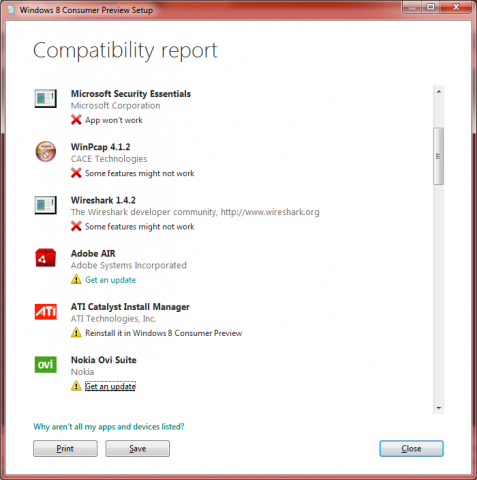Click the Wireshark developer community publisher text
Screen dimensions: 477x480
coord(195,212)
